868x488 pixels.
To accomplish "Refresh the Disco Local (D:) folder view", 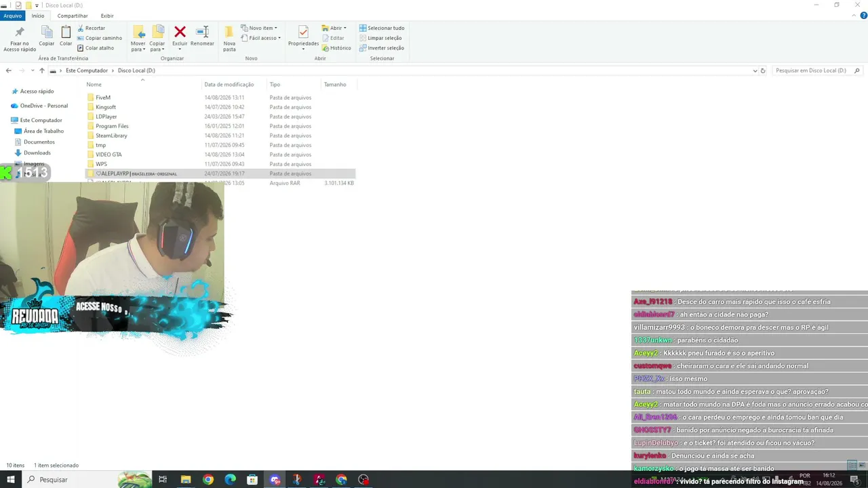I will [x=763, y=70].
